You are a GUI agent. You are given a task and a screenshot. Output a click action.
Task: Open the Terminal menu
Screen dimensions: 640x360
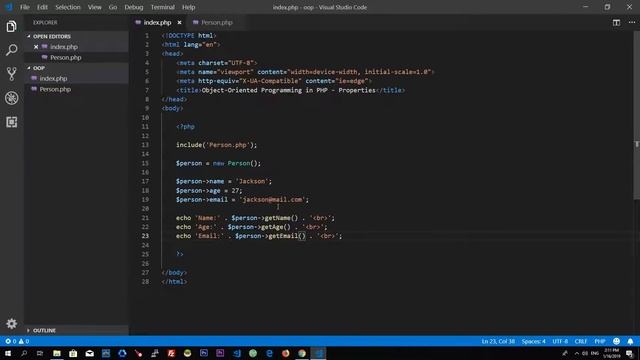(162, 7)
